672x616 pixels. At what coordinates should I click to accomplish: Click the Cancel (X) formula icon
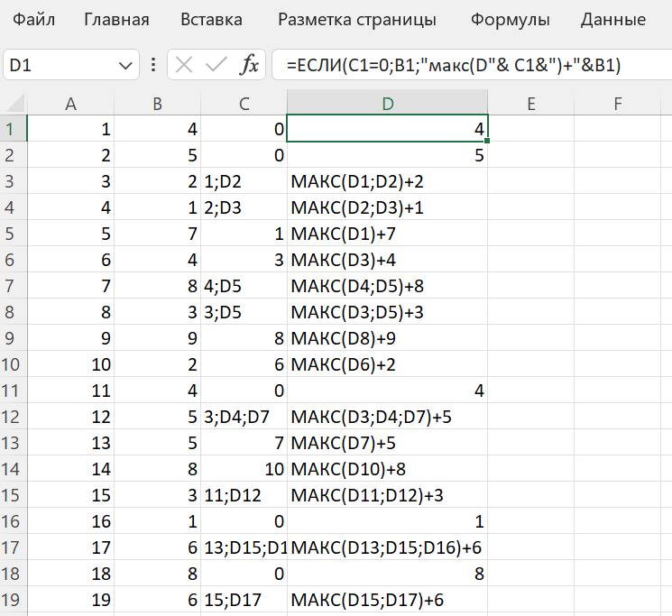(x=184, y=66)
